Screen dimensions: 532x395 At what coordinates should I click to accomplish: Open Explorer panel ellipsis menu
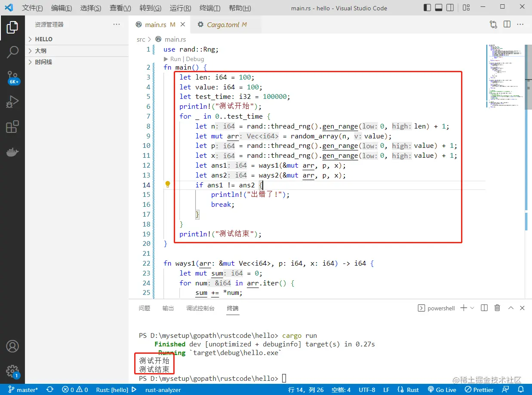(117, 24)
